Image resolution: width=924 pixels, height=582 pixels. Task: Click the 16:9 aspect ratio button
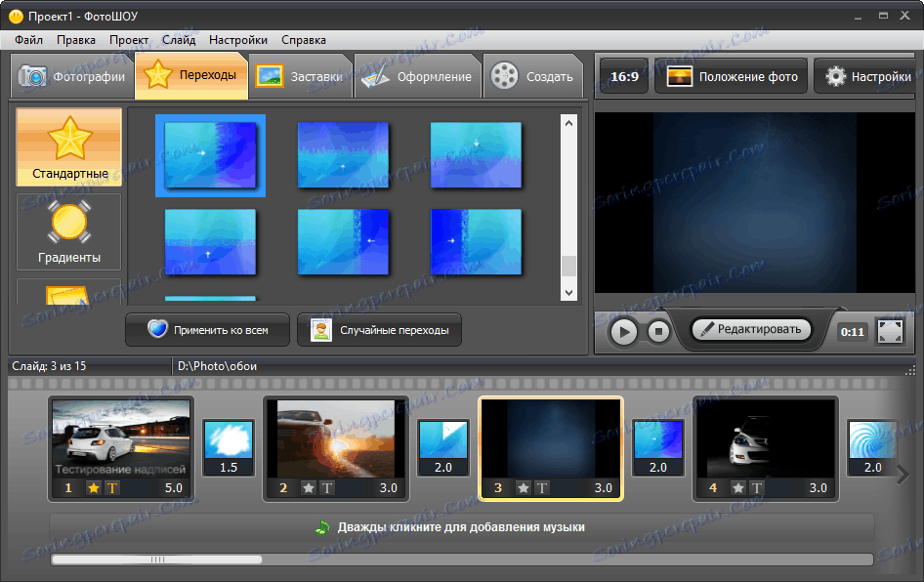pos(624,76)
